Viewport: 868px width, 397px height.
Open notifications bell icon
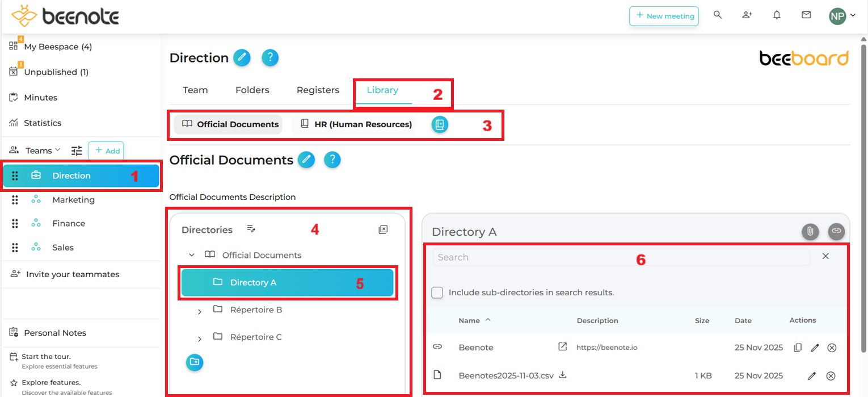tap(777, 15)
